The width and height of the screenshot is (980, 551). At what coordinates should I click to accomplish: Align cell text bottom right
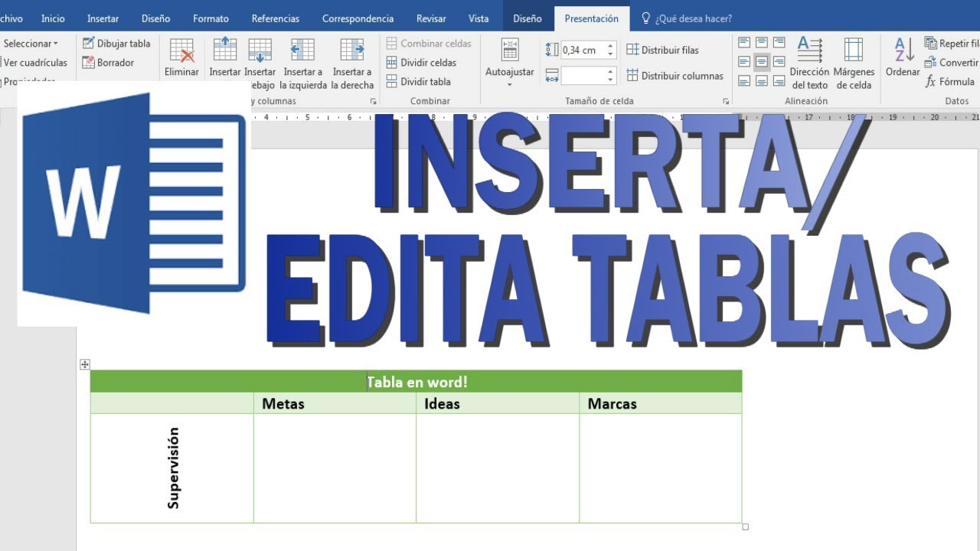779,81
